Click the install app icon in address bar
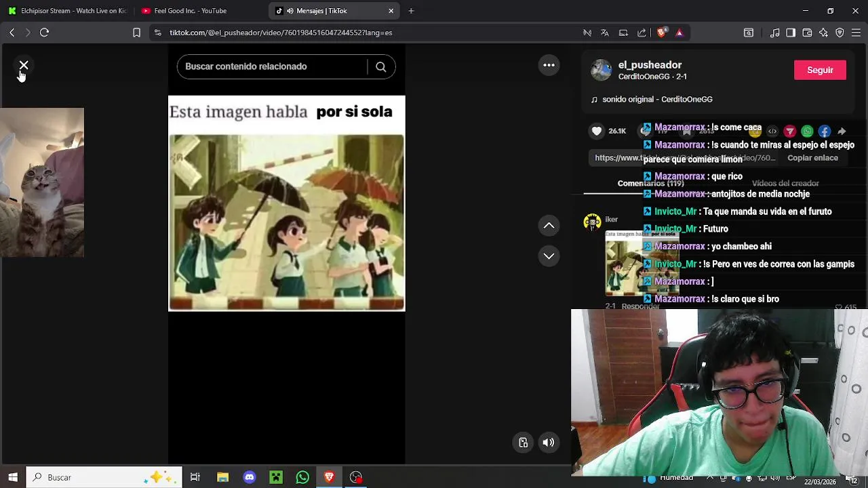 pos(623,33)
